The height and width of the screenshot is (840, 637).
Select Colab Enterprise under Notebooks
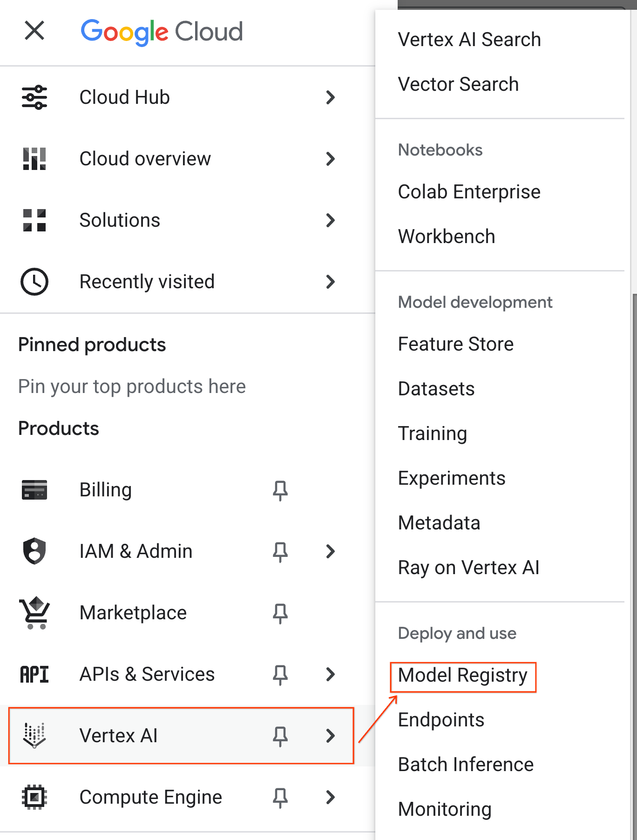pyautogui.click(x=469, y=191)
